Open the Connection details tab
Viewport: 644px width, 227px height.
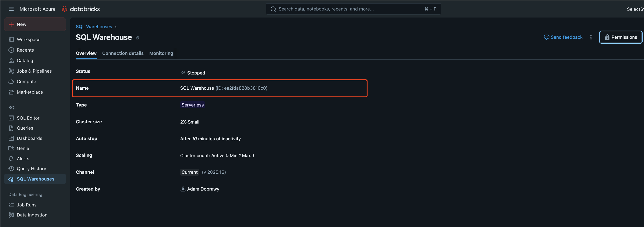coord(123,53)
